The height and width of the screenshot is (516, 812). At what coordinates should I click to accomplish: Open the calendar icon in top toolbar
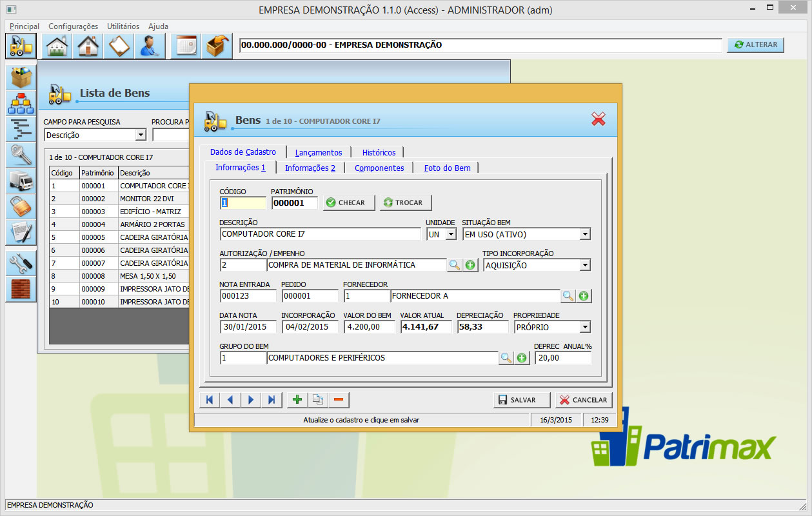click(x=186, y=46)
